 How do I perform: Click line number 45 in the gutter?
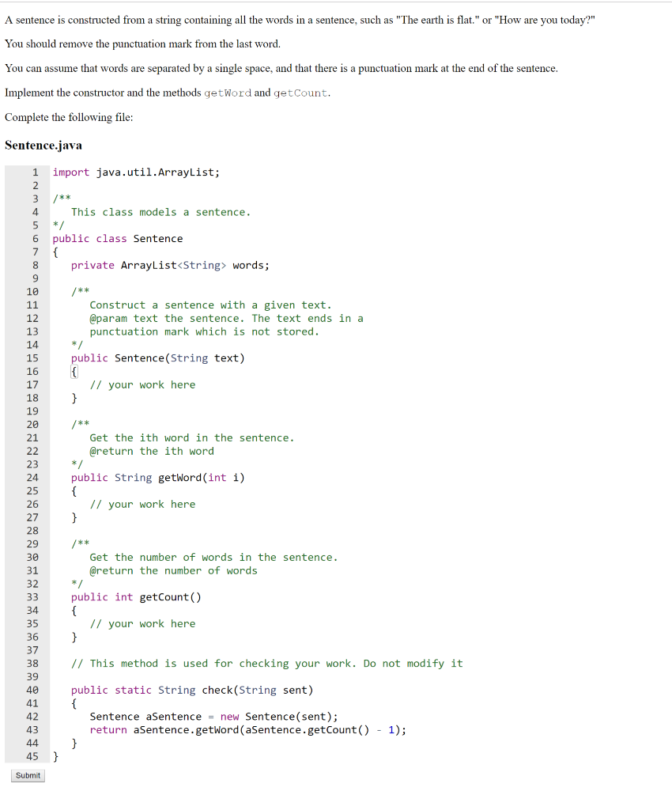[32, 756]
